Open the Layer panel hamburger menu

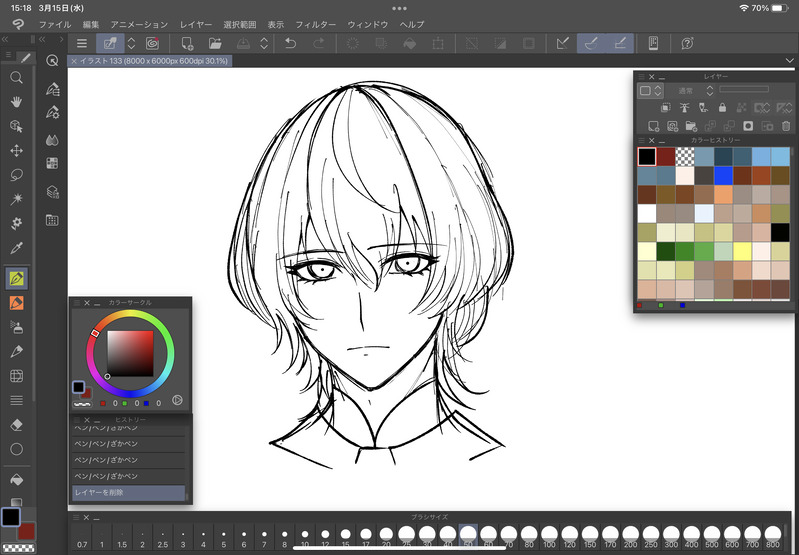(x=642, y=77)
